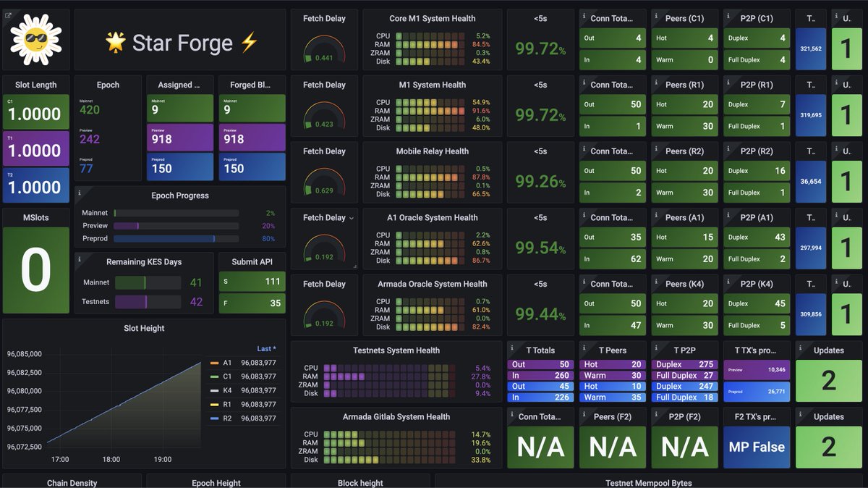
Task: Click the Star Forge dashboard title
Action: [182, 43]
